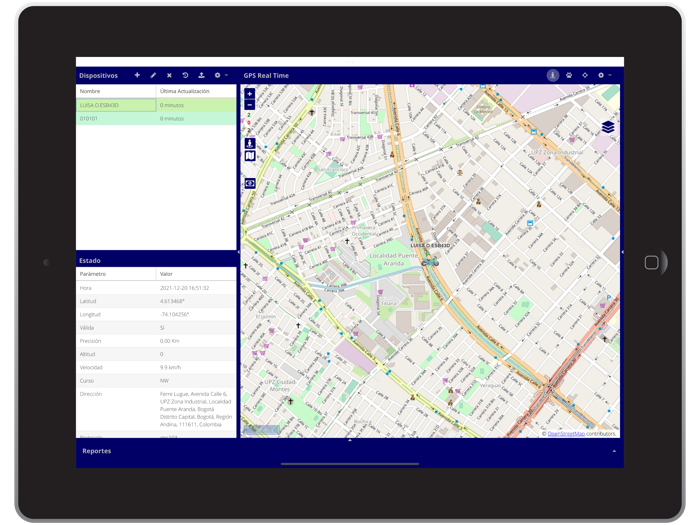Click the Latitud value 4.613468°

click(172, 301)
